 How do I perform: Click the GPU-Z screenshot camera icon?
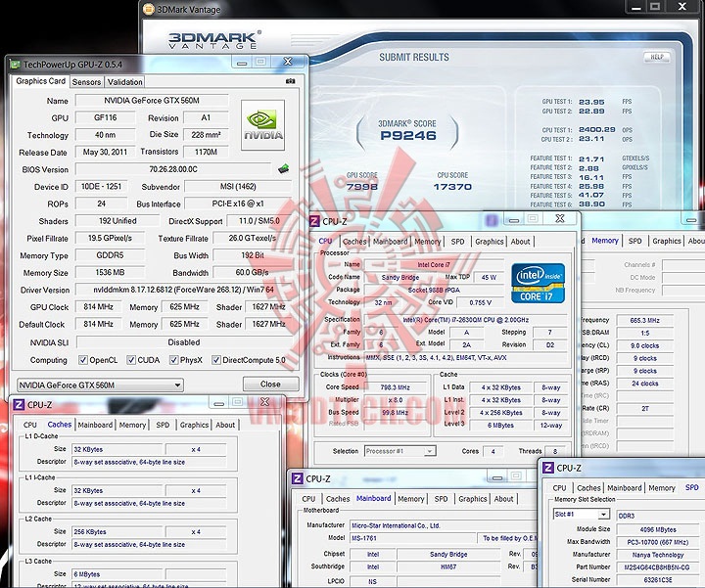click(291, 81)
